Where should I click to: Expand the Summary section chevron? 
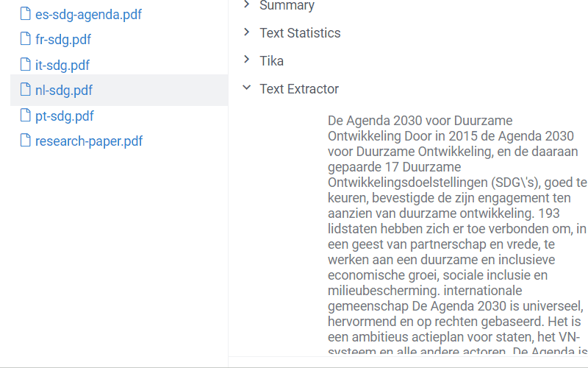pyautogui.click(x=246, y=5)
